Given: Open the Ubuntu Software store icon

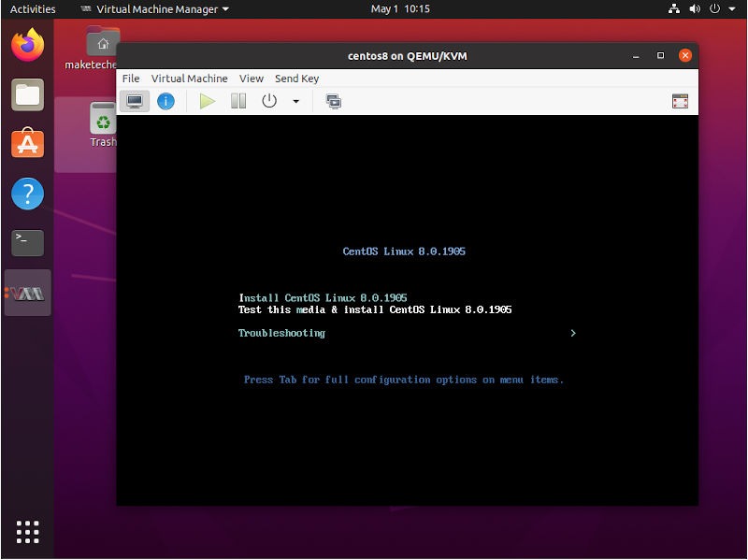Looking at the screenshot, I should point(27,143).
